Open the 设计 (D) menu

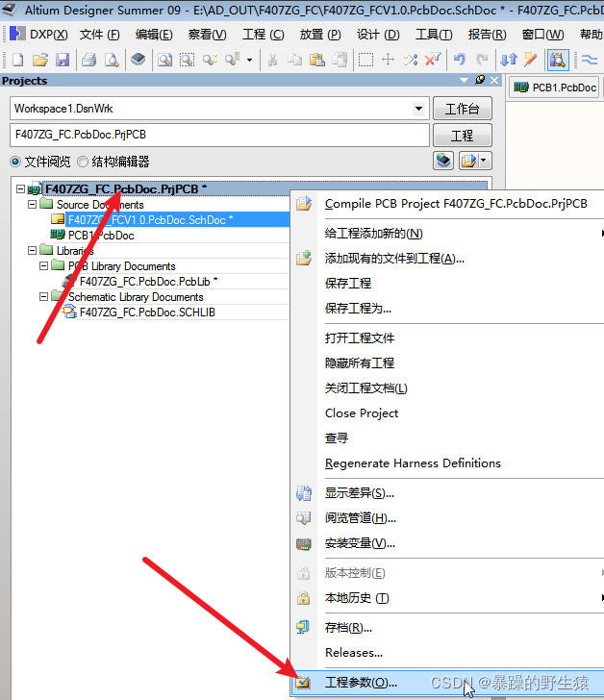[x=378, y=35]
